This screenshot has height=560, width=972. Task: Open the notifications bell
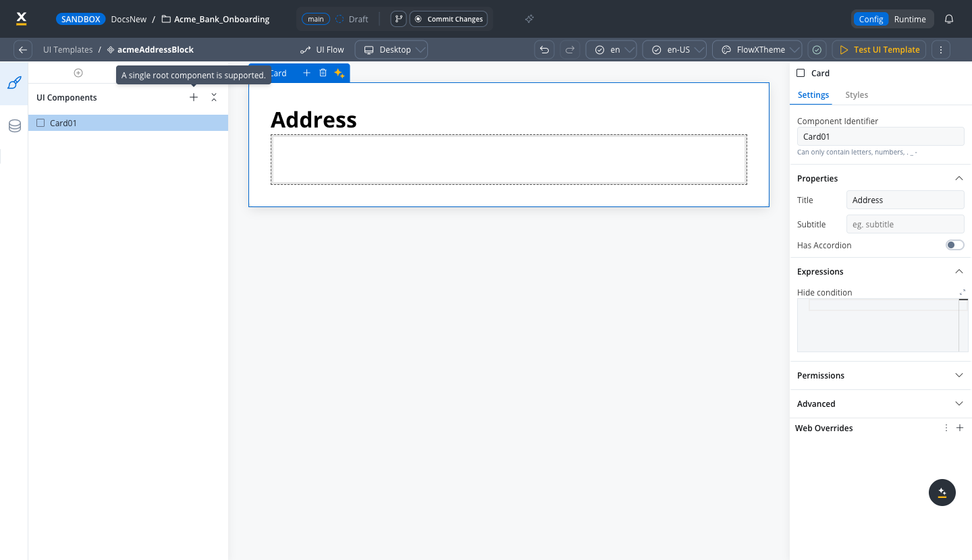tap(949, 19)
